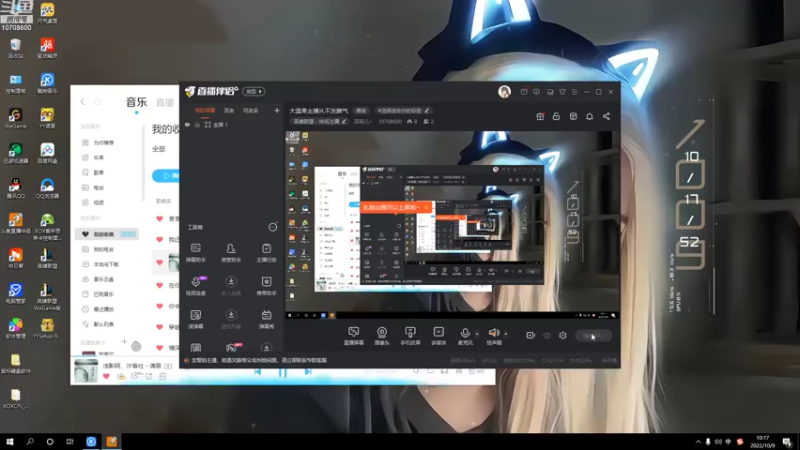Open toolbox more-options circle icon
Viewport: 800px width, 450px height.
pos(273,227)
